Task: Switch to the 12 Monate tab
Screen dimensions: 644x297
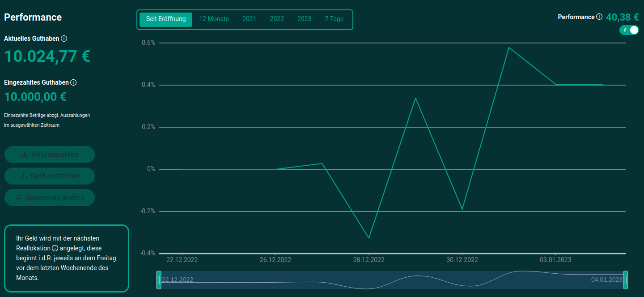Action: [x=214, y=19]
